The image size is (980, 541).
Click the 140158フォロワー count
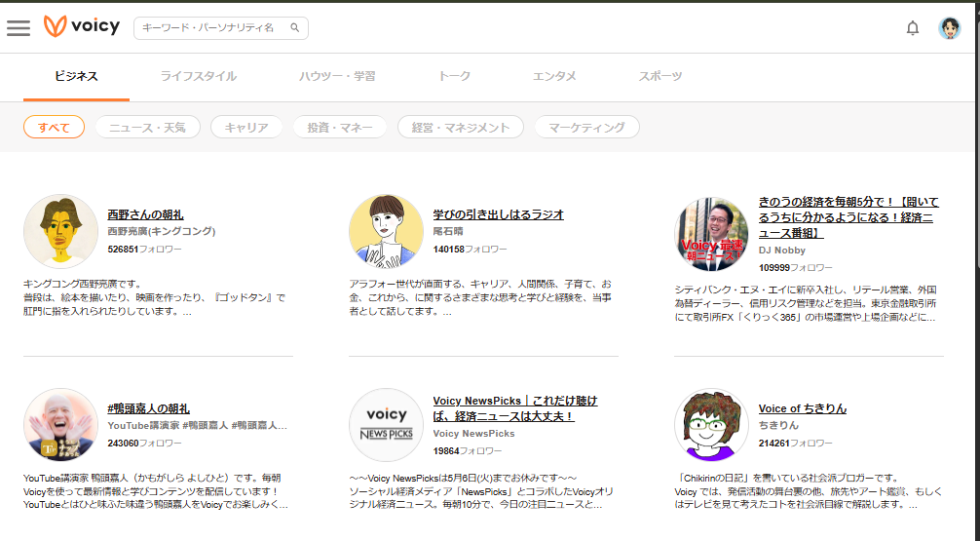pos(470,249)
